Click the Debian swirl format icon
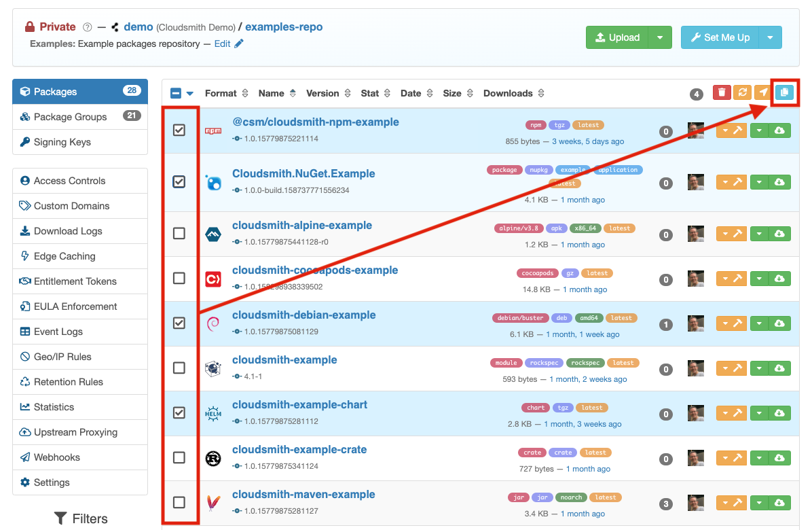Screen dimensions: 812x530 coord(213,324)
